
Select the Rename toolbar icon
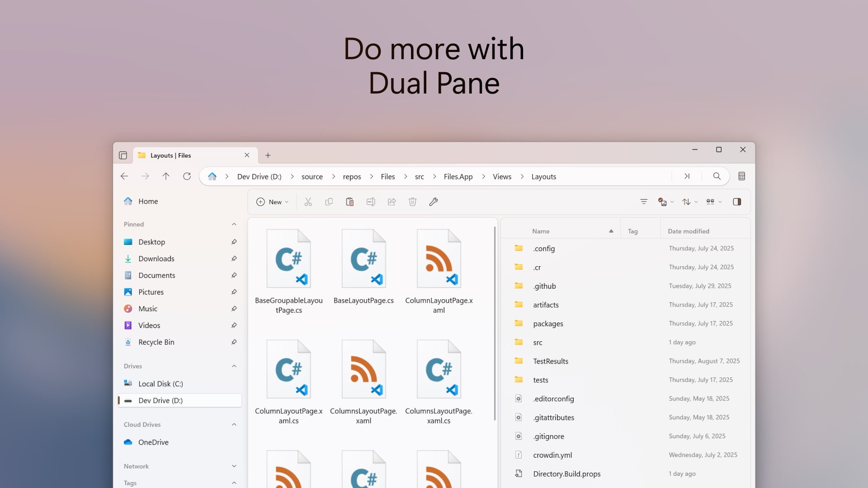pos(371,202)
